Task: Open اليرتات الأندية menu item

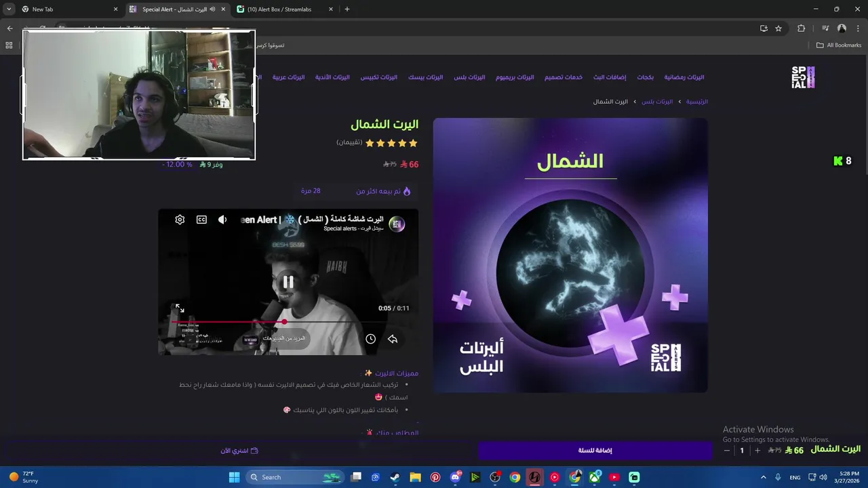Action: pos(332,77)
